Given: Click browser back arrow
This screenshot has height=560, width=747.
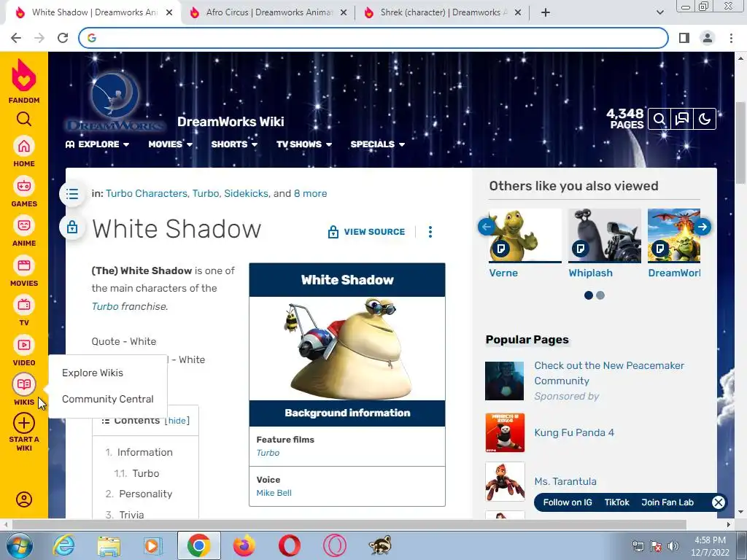Looking at the screenshot, I should pos(16,38).
